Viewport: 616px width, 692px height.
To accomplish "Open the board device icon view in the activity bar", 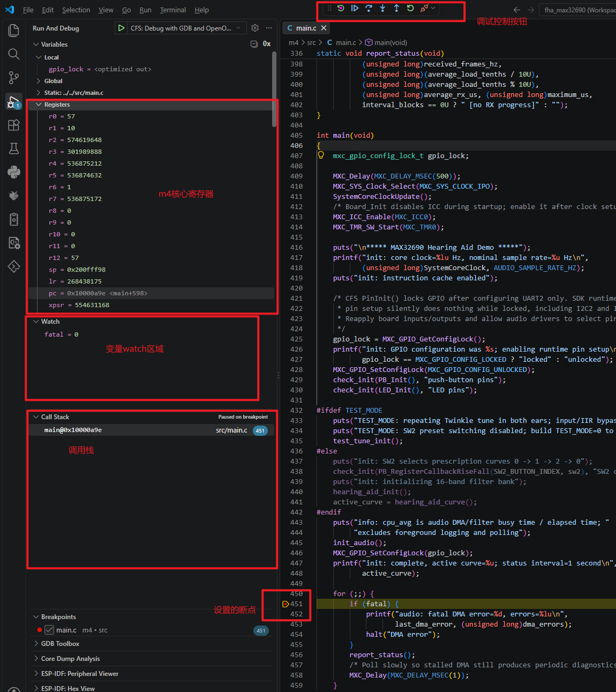I will point(14,219).
